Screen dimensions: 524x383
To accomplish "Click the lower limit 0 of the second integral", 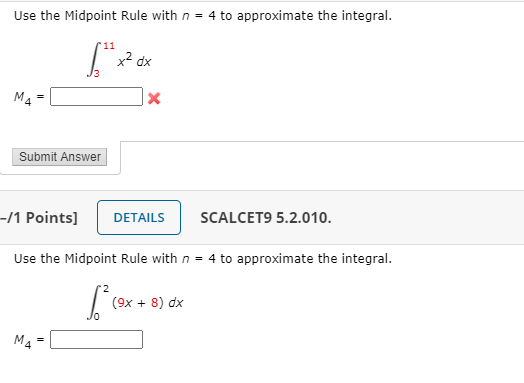I will (x=97, y=316).
